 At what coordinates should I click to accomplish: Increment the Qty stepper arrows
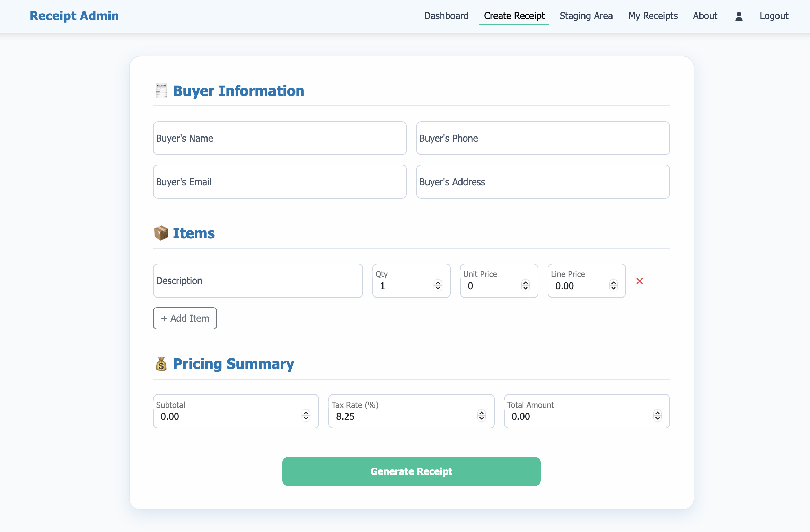point(438,283)
